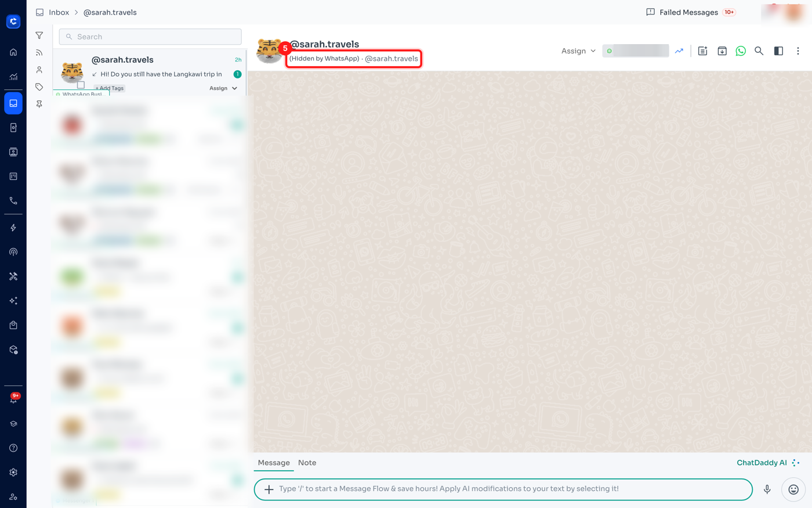This screenshot has height=508, width=812.
Task: Click the pin icon in filter column
Action: pyautogui.click(x=39, y=105)
